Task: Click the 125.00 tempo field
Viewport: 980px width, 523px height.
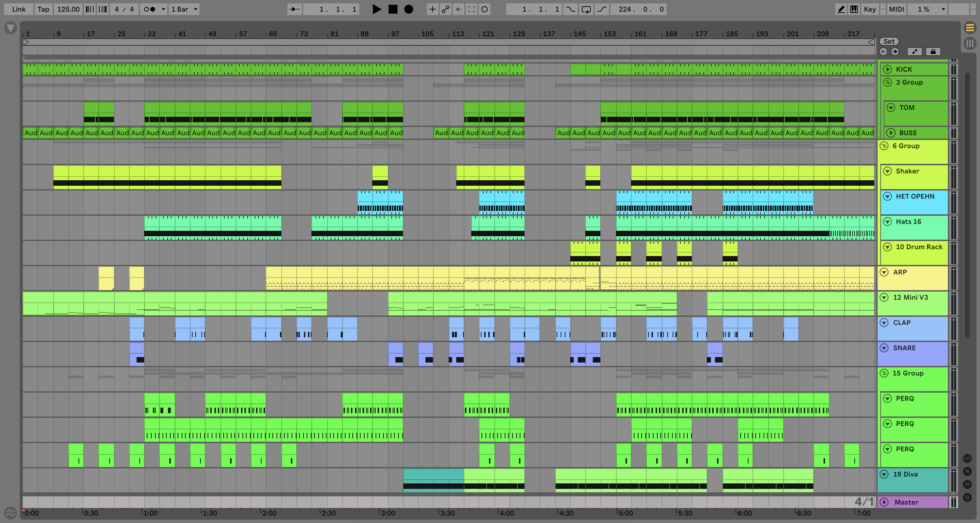Action: 68,9
